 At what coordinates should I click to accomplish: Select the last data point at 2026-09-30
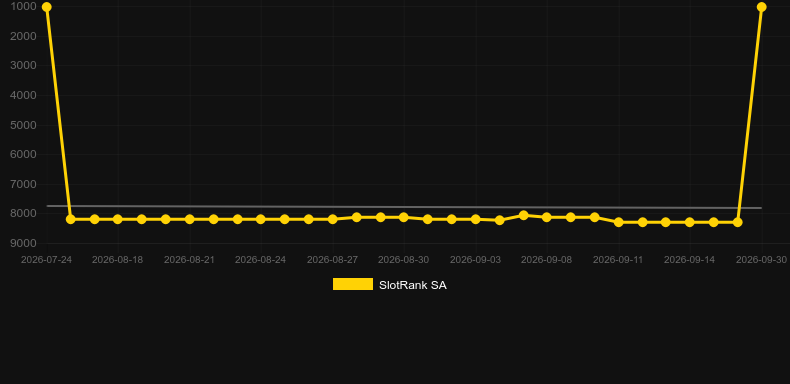761,7
